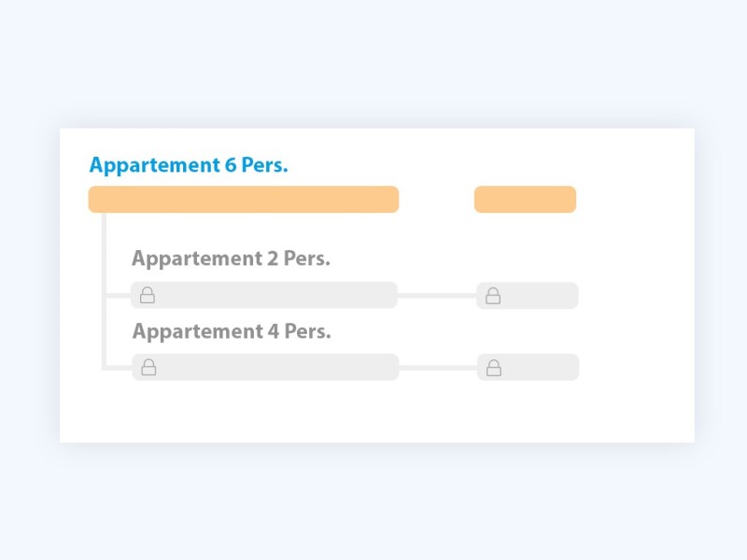The height and width of the screenshot is (560, 747).
Task: Click the short gray Appartement 4 locked field
Action: pyautogui.click(x=537, y=367)
